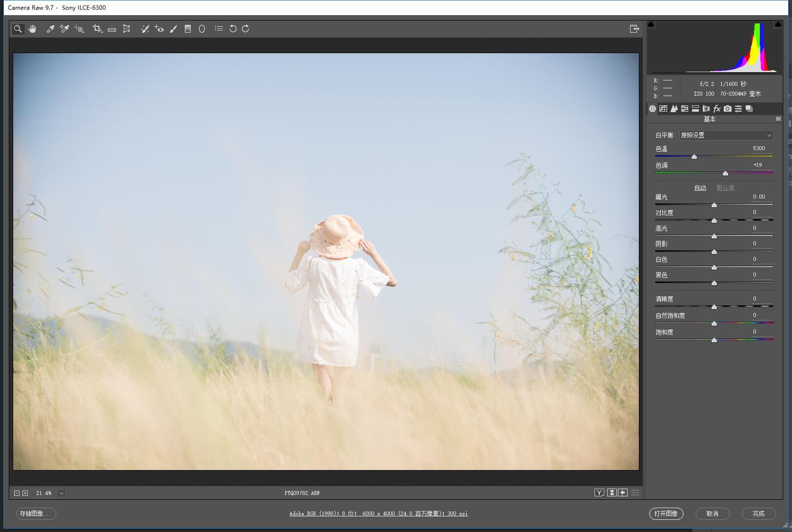Click the 默认值 default link
This screenshot has width=792, height=532.
(725, 188)
